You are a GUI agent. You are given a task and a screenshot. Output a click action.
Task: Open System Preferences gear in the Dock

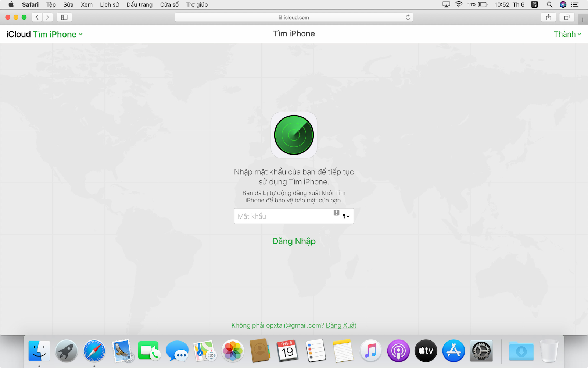[x=481, y=351]
